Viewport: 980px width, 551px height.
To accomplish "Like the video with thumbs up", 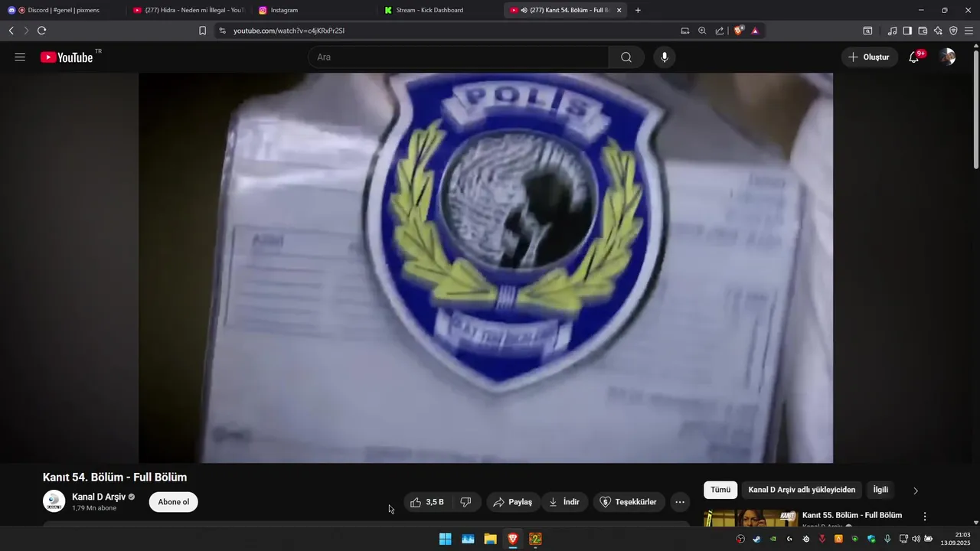I will coord(427,502).
